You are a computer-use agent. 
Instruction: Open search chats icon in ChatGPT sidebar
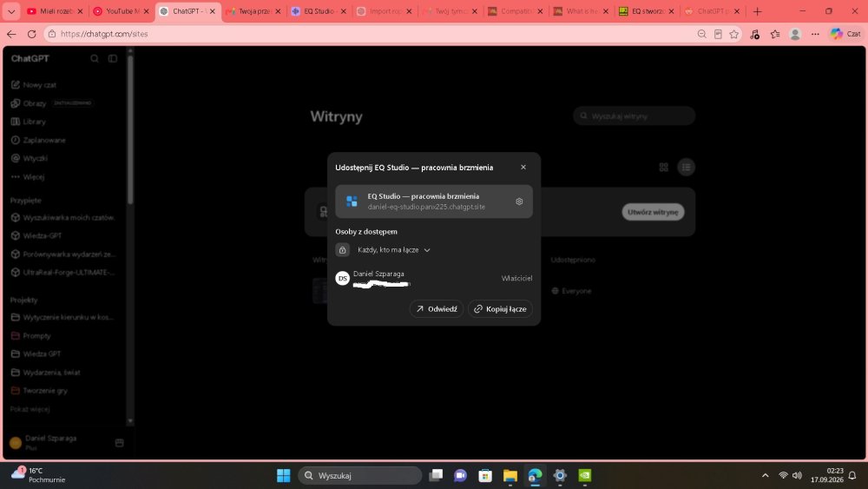pyautogui.click(x=95, y=58)
